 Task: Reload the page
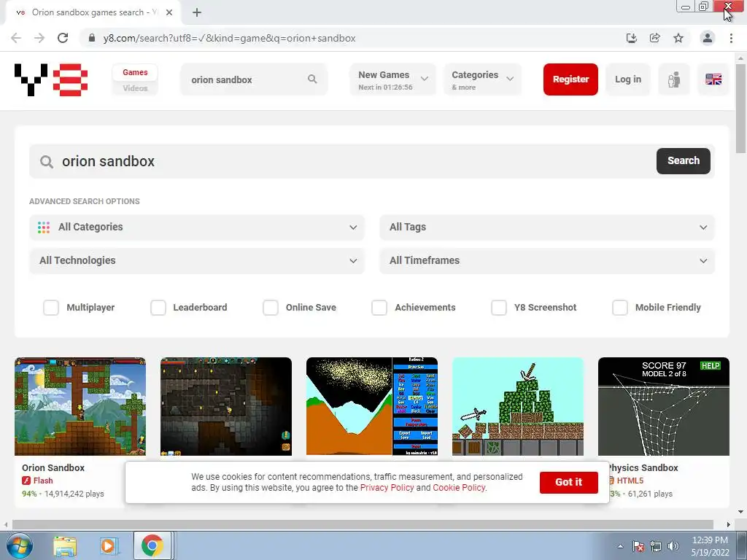(x=63, y=38)
